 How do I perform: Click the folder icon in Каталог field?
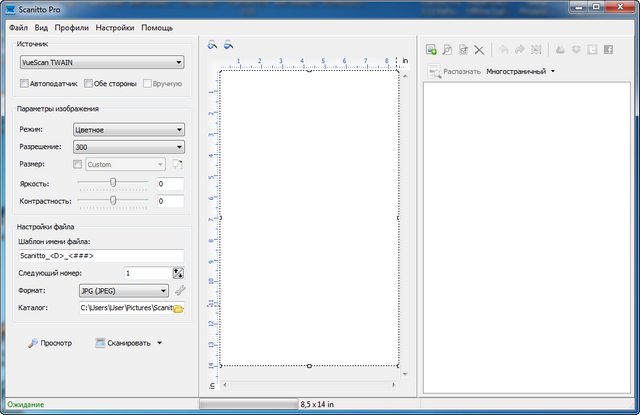coord(178,309)
